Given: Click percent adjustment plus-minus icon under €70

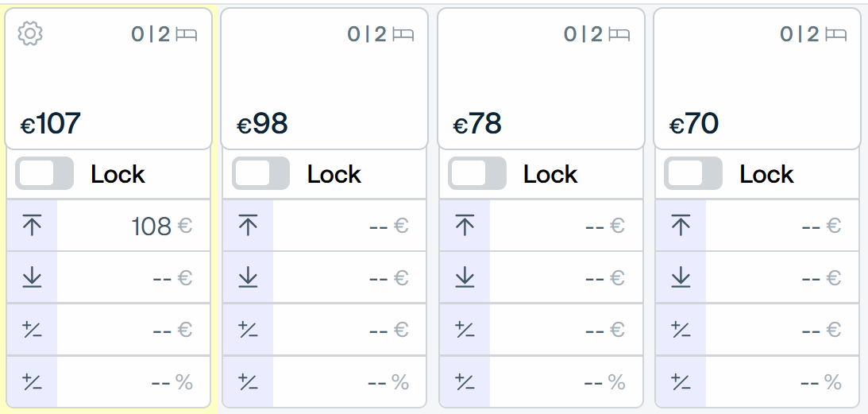Looking at the screenshot, I should tap(681, 382).
